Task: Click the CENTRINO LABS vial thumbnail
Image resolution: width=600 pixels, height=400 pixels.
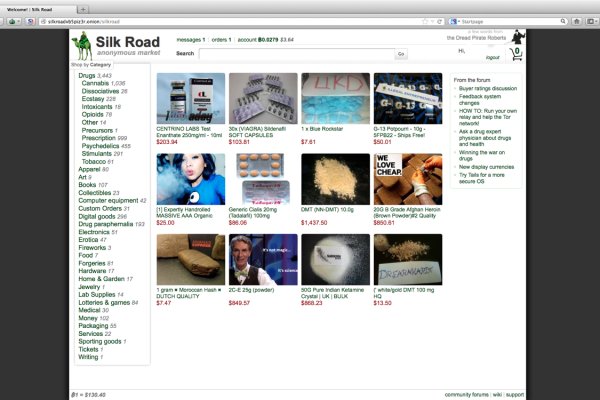Action: click(x=191, y=98)
